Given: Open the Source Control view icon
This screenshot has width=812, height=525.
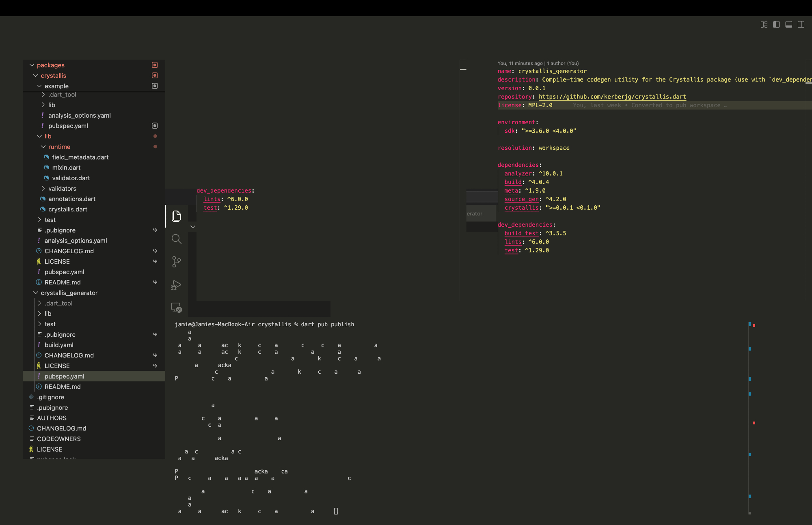Looking at the screenshot, I should 176,262.
